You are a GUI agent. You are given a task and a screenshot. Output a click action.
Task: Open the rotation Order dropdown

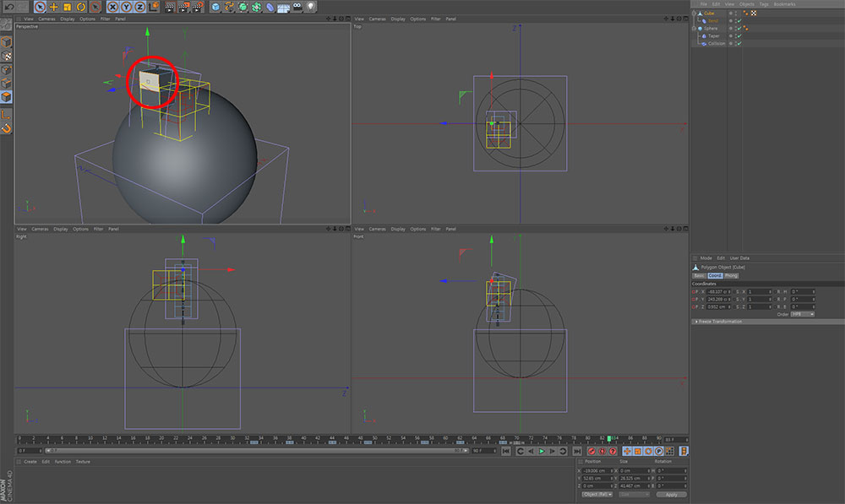click(803, 314)
